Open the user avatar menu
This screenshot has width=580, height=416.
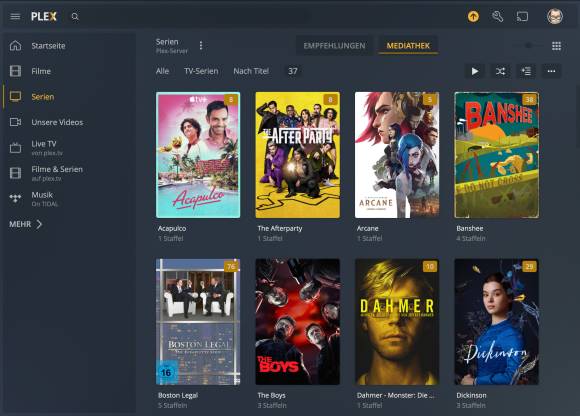[555, 16]
